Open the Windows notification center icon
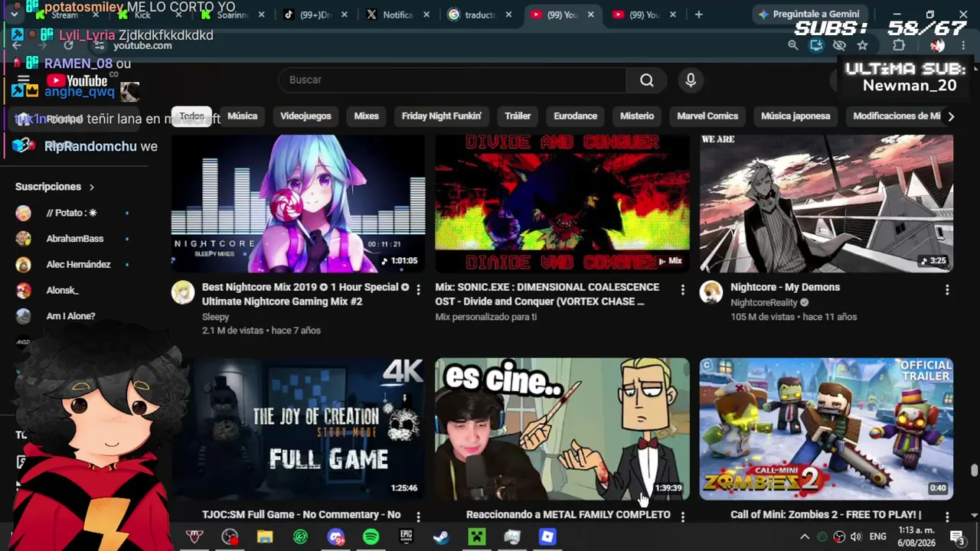The width and height of the screenshot is (980, 551). pos(957,537)
